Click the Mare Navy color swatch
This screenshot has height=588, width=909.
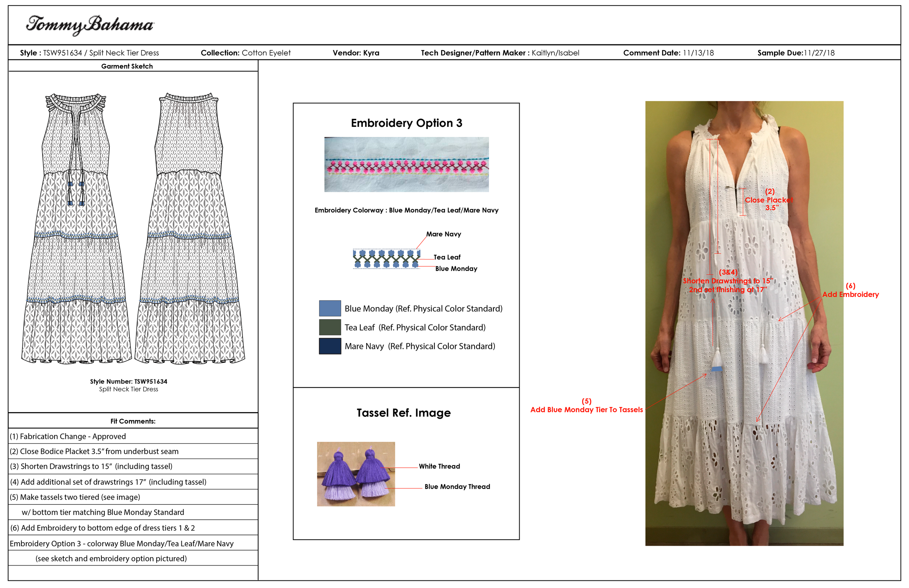[330, 346]
